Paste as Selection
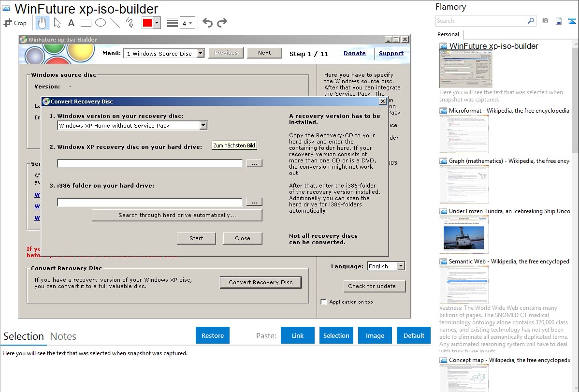Image resolution: width=579 pixels, height=392 pixels. (x=336, y=335)
